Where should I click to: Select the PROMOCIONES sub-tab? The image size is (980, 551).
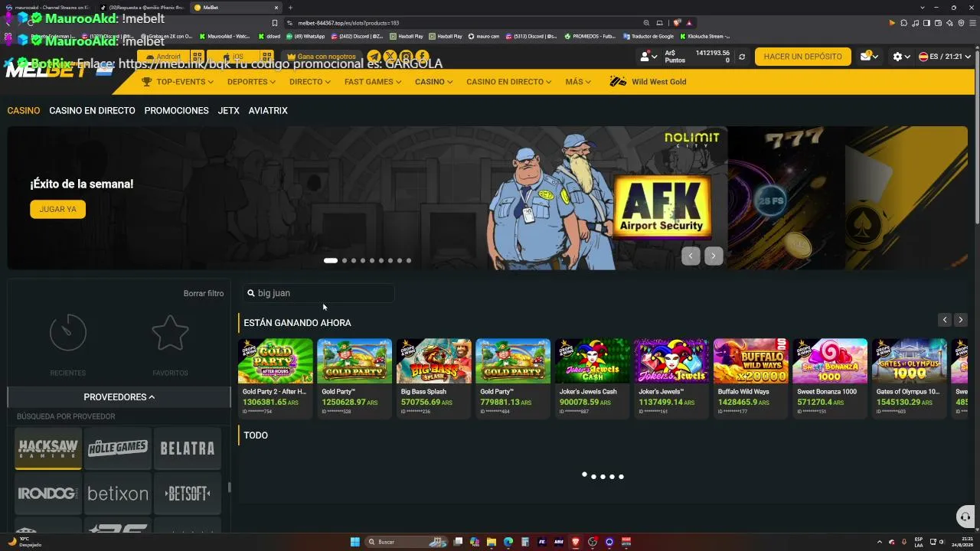point(176,111)
